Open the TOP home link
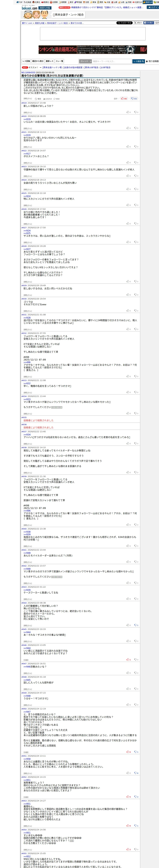 [x=19, y=2]
